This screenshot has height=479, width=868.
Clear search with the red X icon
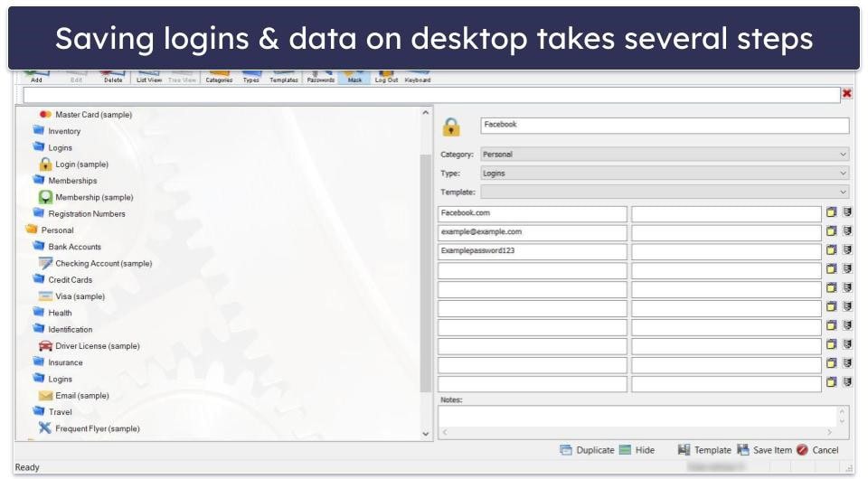pos(846,93)
